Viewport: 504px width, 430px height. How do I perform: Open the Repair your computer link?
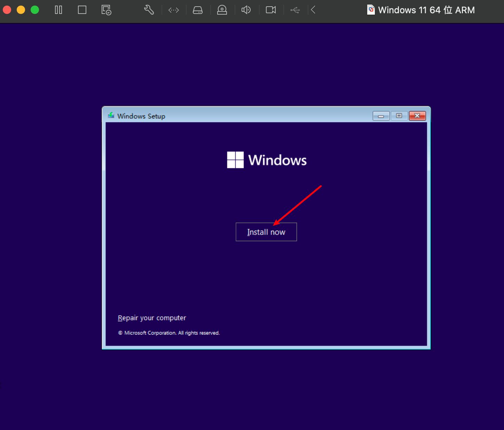point(152,318)
